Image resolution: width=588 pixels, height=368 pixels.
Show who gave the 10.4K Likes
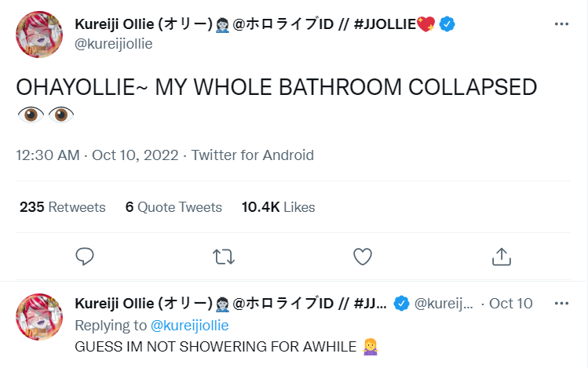pyautogui.click(x=278, y=207)
